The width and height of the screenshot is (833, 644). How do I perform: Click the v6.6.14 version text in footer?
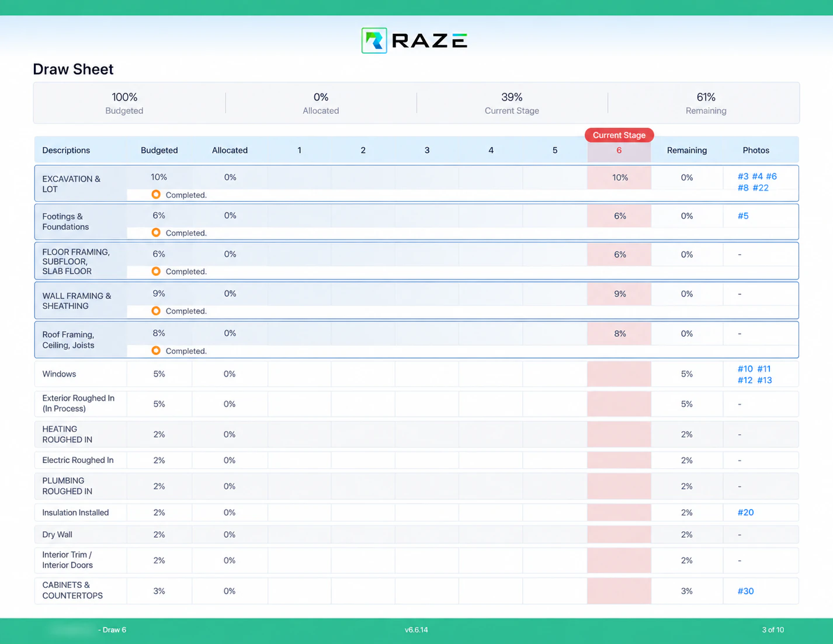coord(416,630)
